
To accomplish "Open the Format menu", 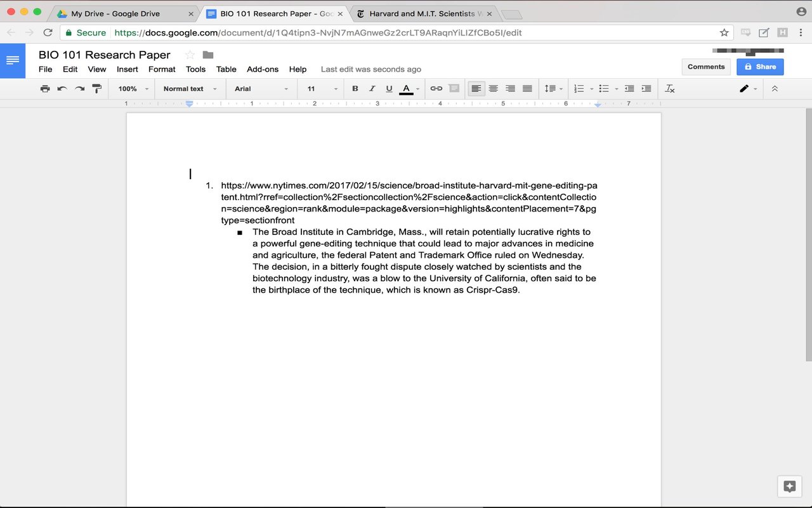I will pos(162,69).
